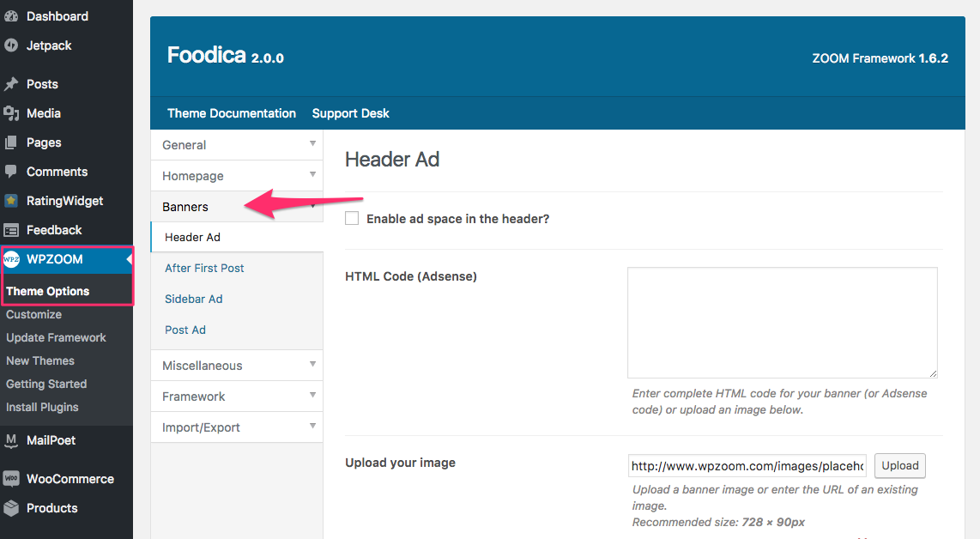Viewport: 980px width, 539px height.
Task: Select the Header Ad tab
Action: [237, 237]
